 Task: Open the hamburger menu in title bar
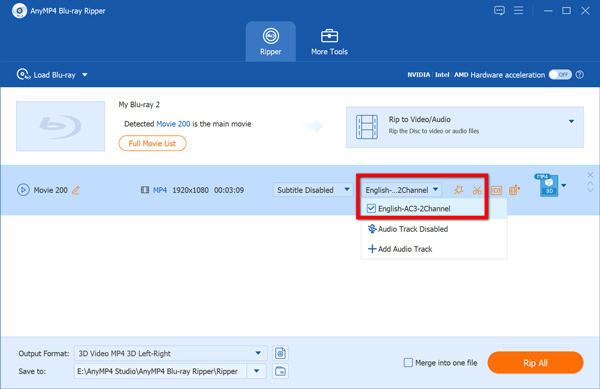coord(518,10)
